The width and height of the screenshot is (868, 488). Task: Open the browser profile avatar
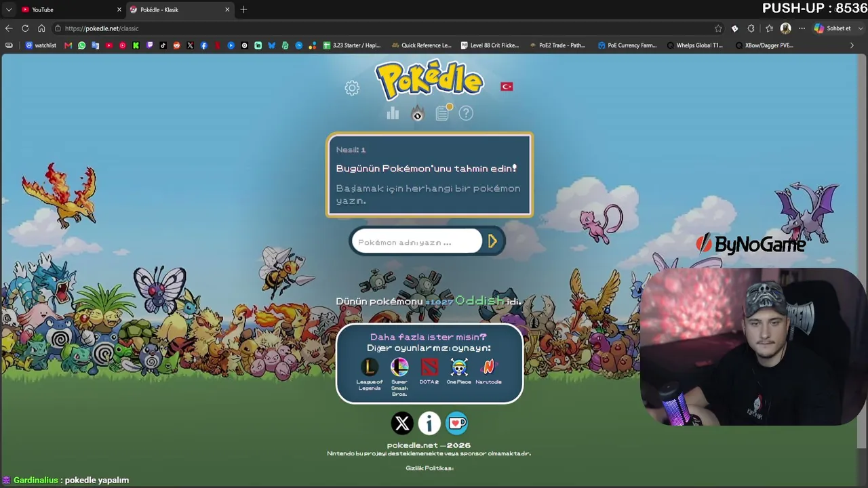point(785,28)
